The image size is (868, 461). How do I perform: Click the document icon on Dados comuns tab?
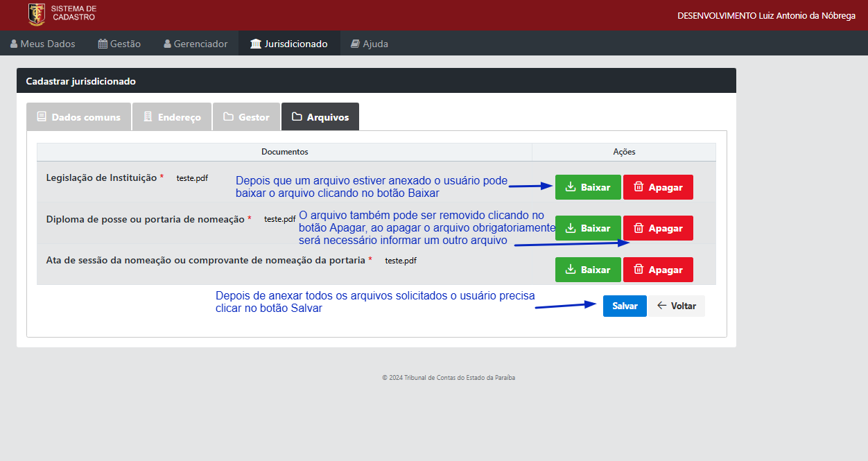click(x=42, y=116)
